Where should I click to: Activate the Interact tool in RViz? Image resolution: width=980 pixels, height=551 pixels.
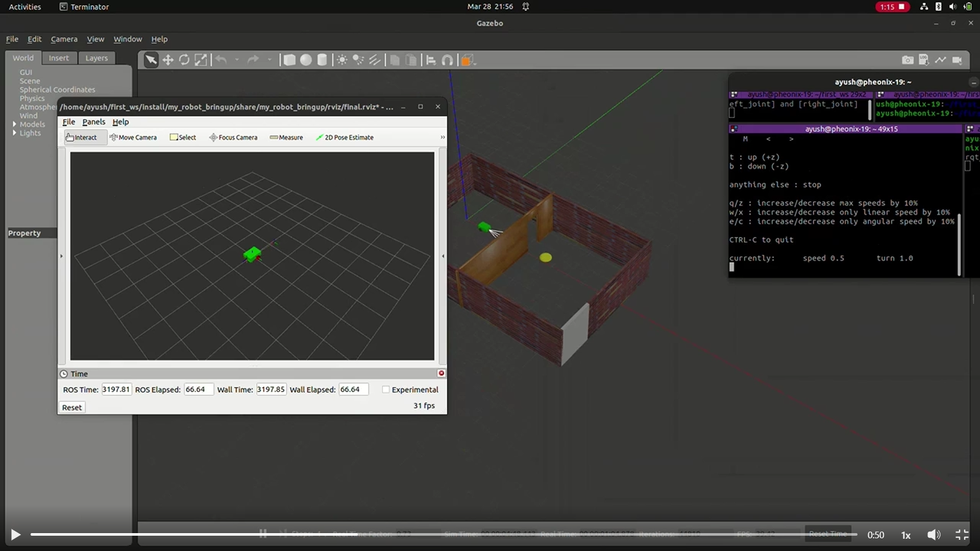(82, 137)
